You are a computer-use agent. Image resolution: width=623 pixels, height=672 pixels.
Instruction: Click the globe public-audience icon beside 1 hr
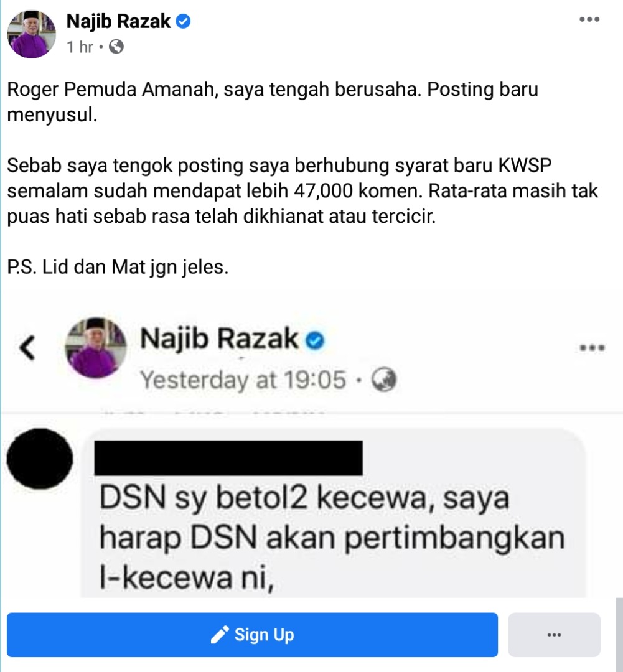116,46
